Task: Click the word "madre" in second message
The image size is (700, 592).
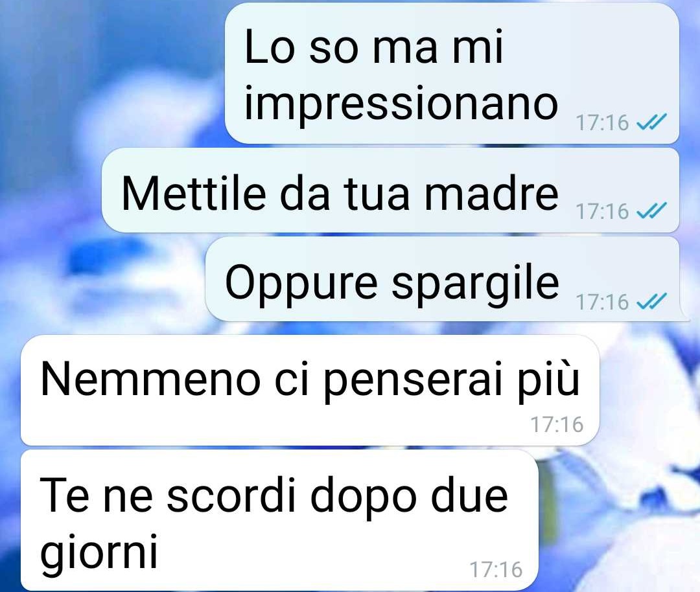Action: (491, 193)
